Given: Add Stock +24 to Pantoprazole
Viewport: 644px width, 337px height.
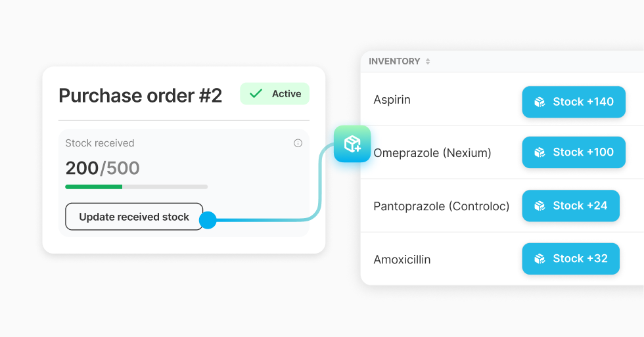Looking at the screenshot, I should click(x=570, y=206).
